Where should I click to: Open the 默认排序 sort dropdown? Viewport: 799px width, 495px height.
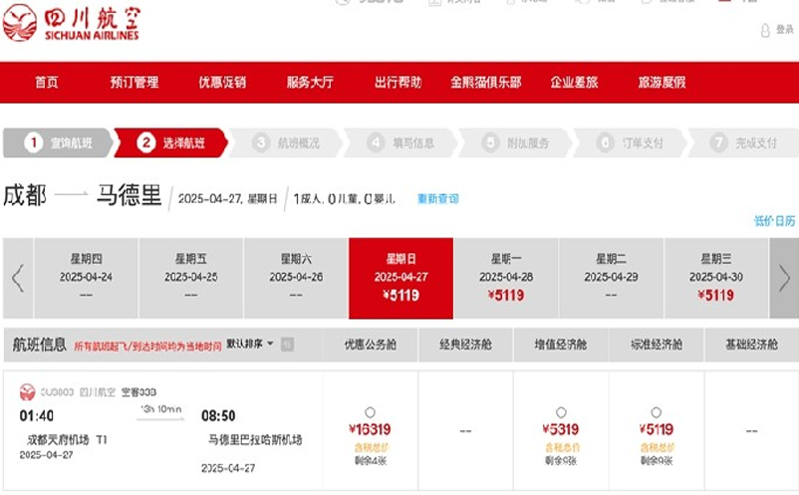[x=250, y=344]
